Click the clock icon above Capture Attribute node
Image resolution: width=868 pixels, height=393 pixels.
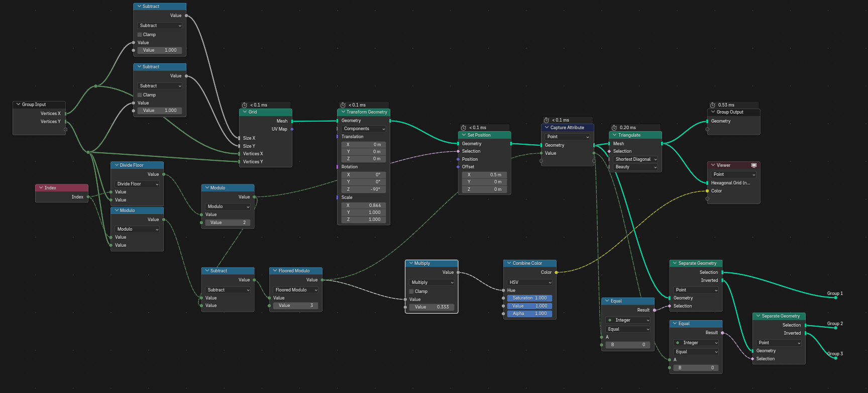(x=547, y=120)
